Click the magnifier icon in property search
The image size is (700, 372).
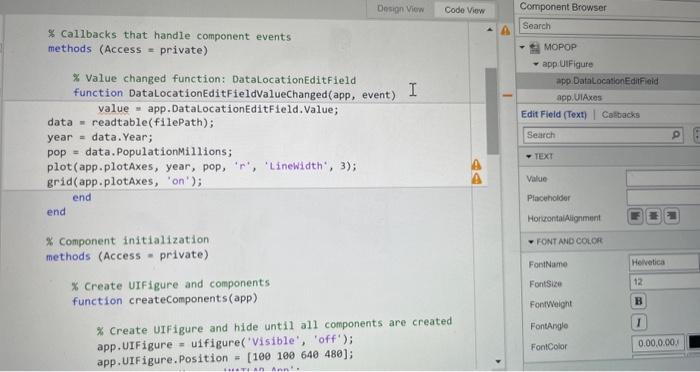676,134
